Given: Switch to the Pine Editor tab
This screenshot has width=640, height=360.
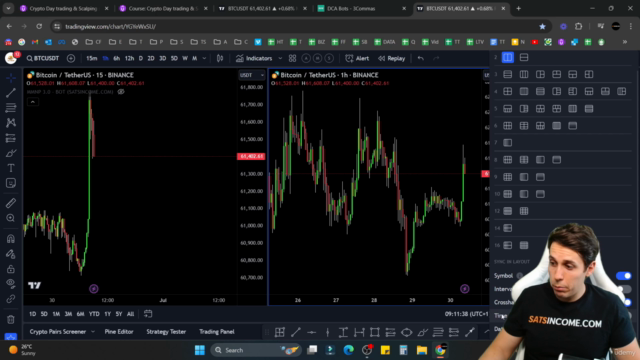Looking at the screenshot, I should pyautogui.click(x=119, y=332).
